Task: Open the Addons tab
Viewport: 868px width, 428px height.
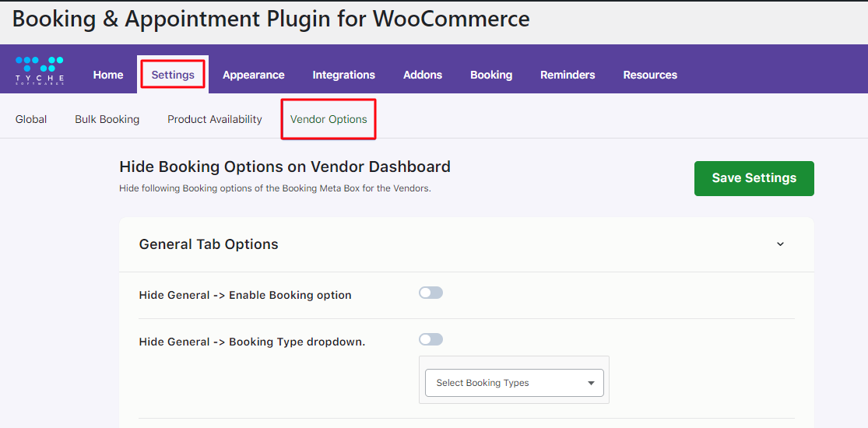Action: pos(423,75)
